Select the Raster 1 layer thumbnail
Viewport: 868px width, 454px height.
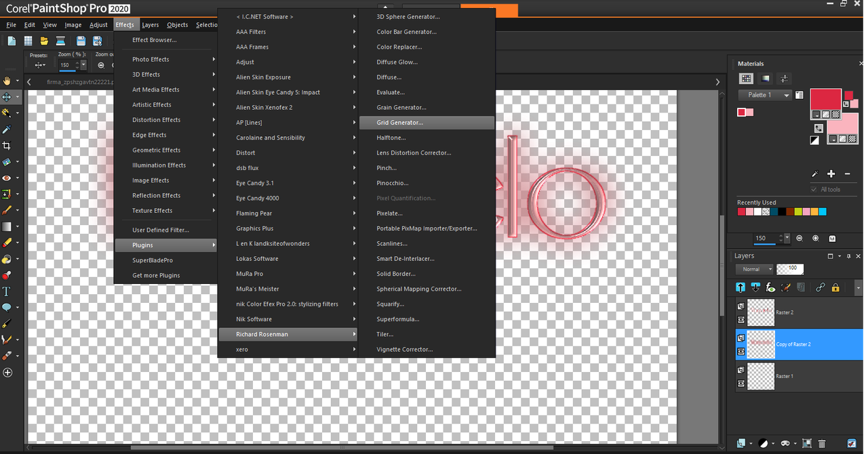[761, 376]
